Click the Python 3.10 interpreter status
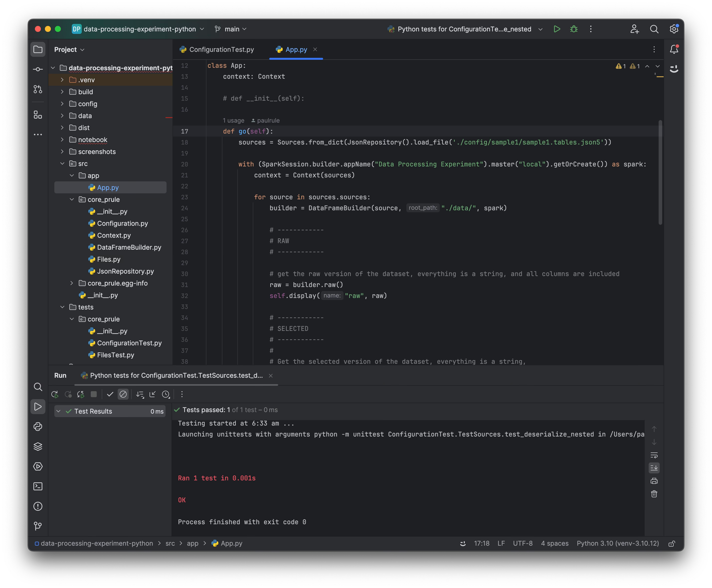Image resolution: width=712 pixels, height=588 pixels. [618, 543]
